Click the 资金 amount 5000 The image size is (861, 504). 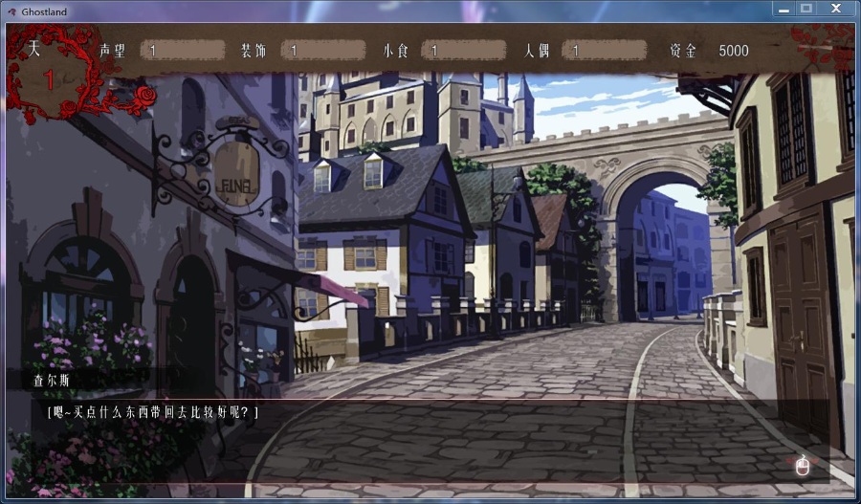(734, 51)
